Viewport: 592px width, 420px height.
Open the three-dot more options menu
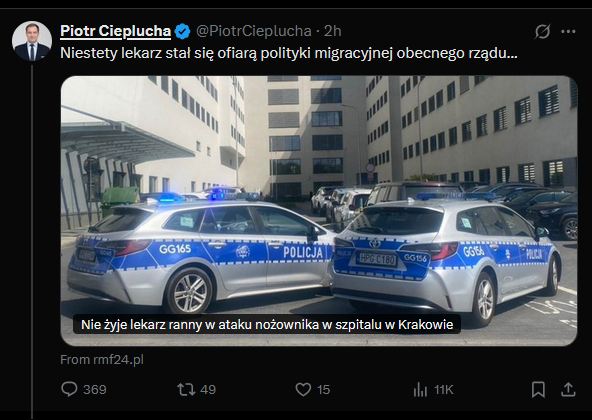tap(568, 31)
